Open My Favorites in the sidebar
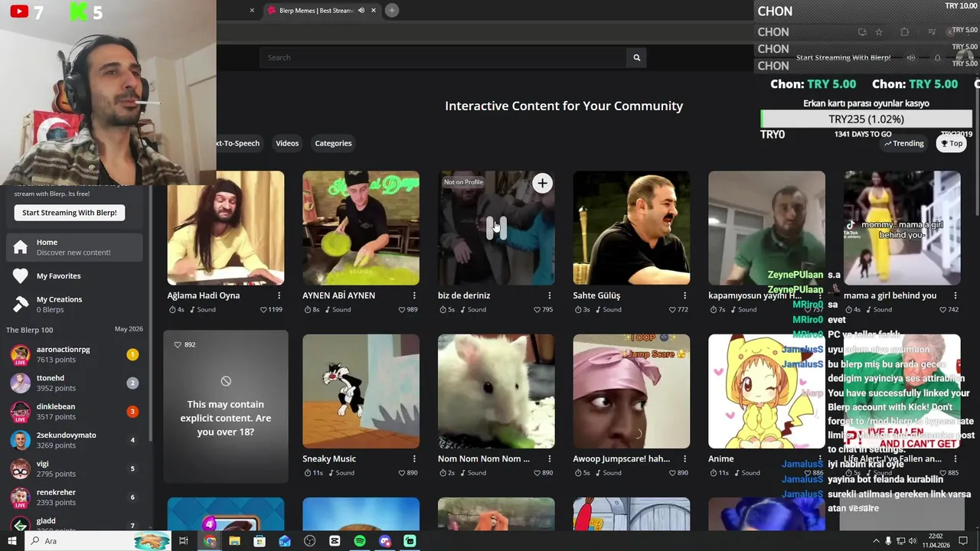980x551 pixels. 74,275
